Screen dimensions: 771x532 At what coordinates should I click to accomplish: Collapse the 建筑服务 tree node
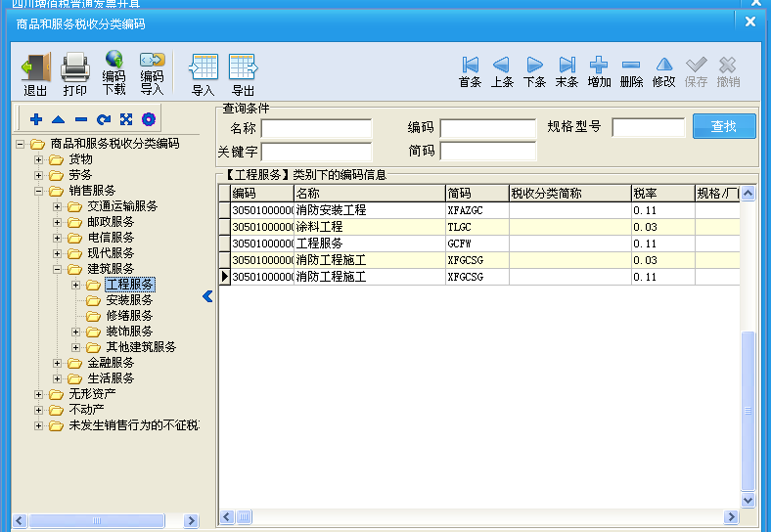pos(58,269)
